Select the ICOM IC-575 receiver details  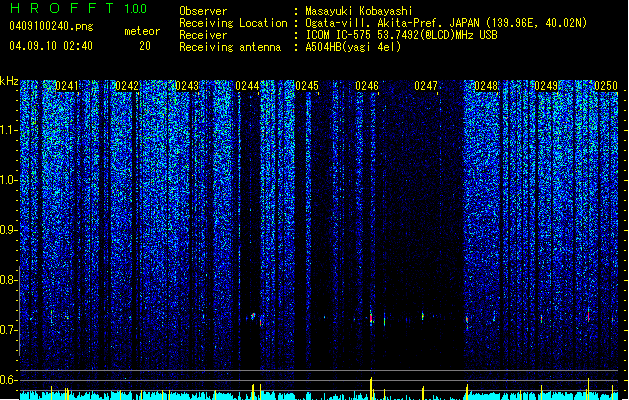(x=401, y=35)
